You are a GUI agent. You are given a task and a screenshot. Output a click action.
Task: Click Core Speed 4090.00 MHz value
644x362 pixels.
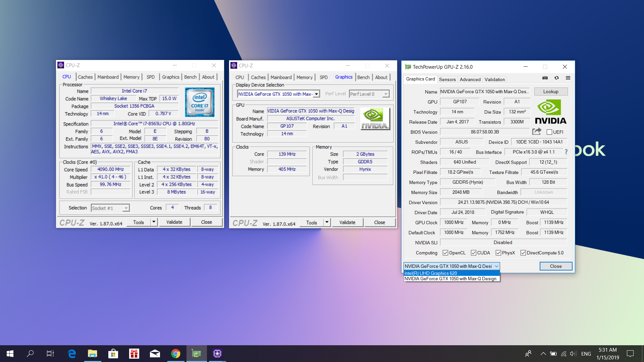110,169
